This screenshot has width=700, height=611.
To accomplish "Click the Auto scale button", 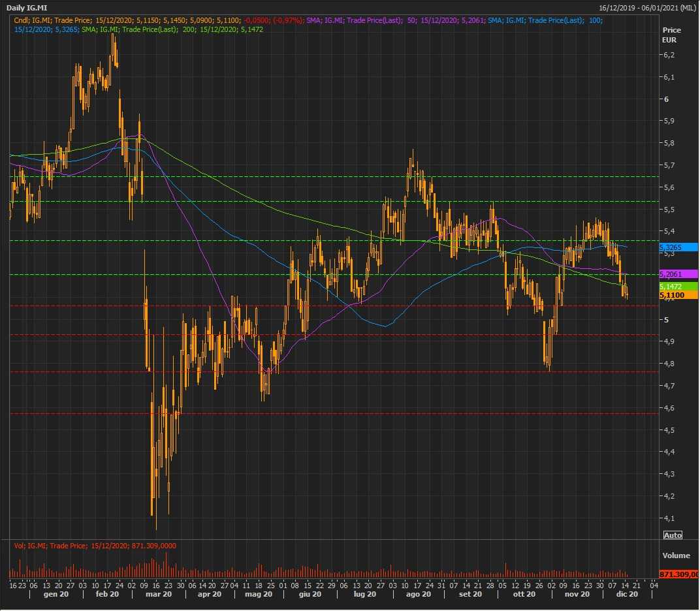I will click(x=673, y=535).
